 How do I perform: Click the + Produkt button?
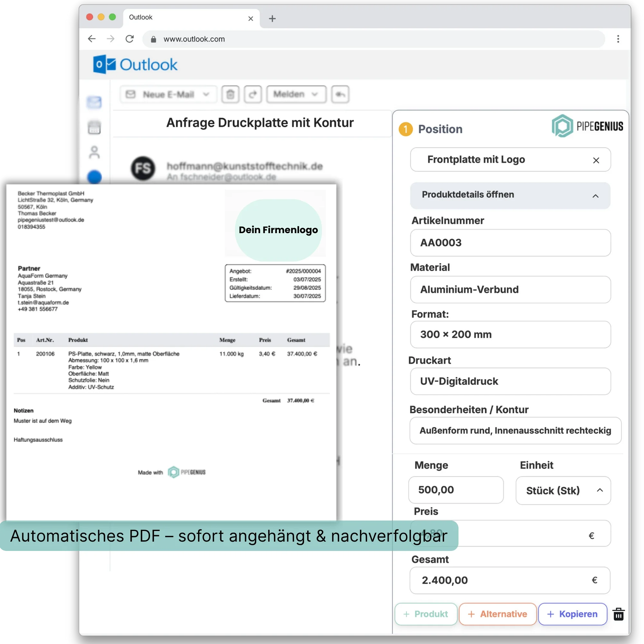(426, 614)
